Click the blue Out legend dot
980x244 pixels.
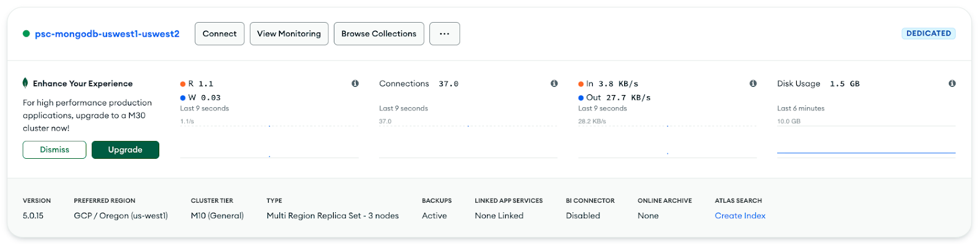pos(581,97)
